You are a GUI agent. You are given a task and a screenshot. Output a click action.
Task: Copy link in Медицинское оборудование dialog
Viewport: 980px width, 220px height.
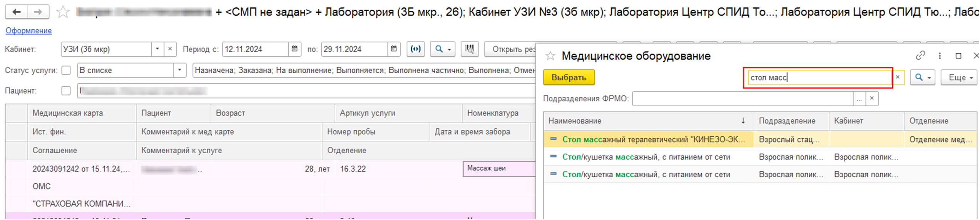pyautogui.click(x=920, y=56)
